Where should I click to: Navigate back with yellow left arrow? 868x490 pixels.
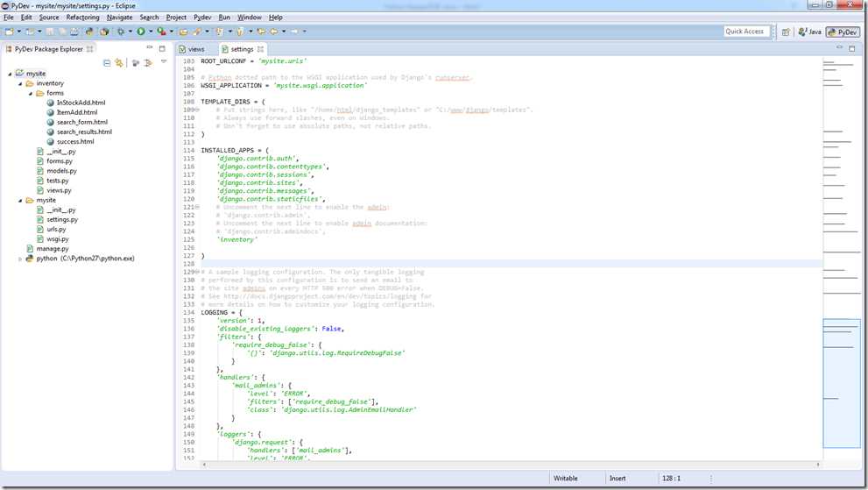tap(274, 32)
